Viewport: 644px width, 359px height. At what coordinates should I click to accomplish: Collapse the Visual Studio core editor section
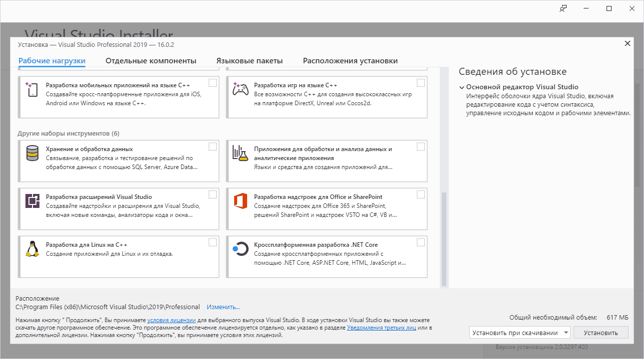[462, 87]
